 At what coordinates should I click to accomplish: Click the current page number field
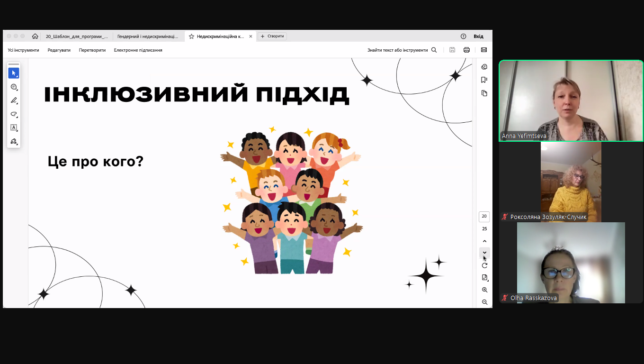tap(484, 216)
